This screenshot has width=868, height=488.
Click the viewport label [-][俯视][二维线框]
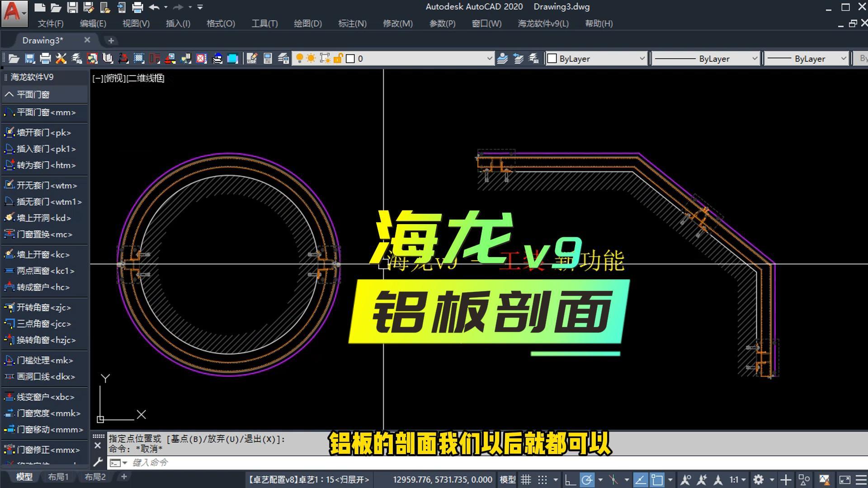(x=128, y=78)
